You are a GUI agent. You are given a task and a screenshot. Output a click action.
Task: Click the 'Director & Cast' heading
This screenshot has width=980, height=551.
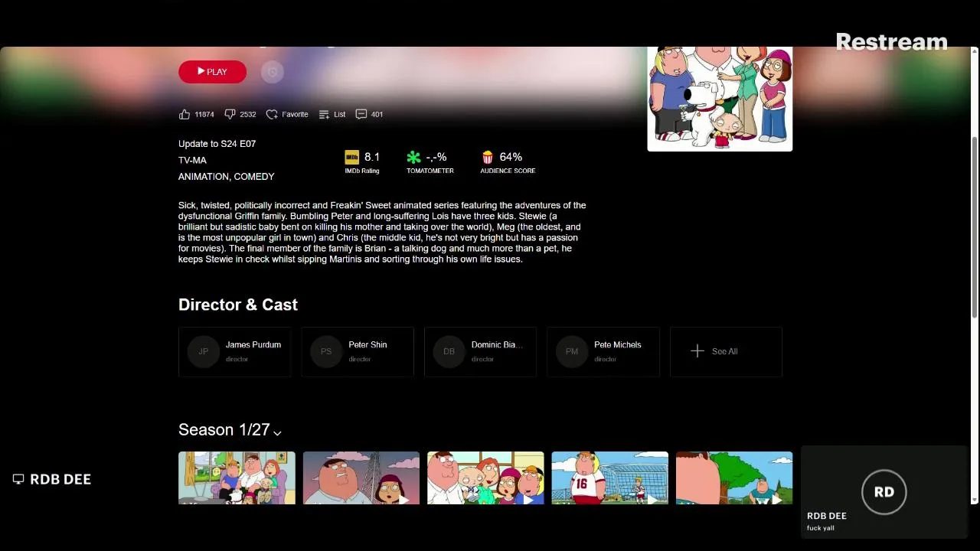238,305
